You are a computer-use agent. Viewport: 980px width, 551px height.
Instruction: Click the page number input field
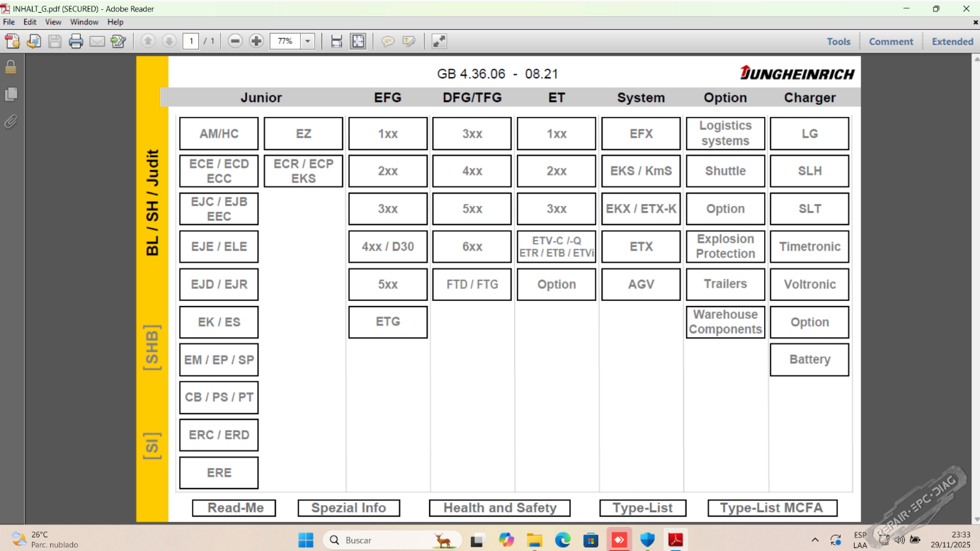190,42
